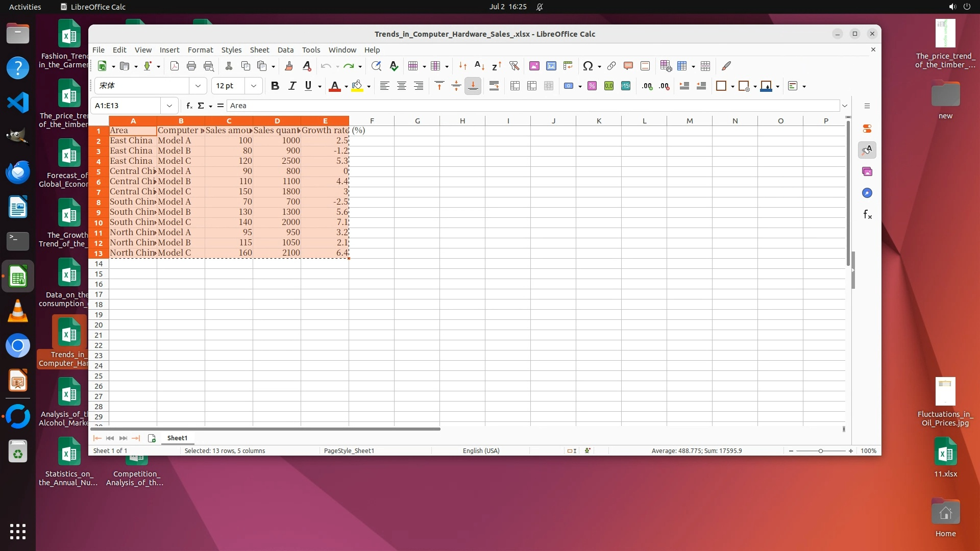Toggle bold formatting

click(x=275, y=86)
